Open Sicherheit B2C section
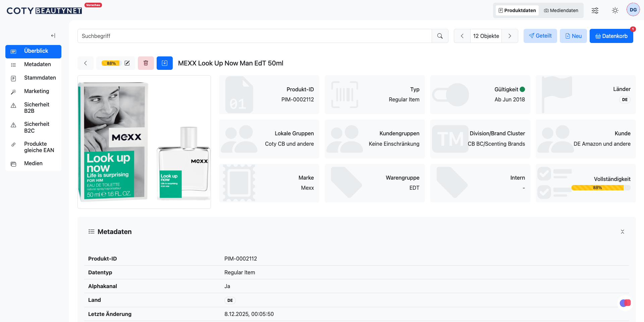Viewport: 644px width, 322px height. [x=33, y=127]
